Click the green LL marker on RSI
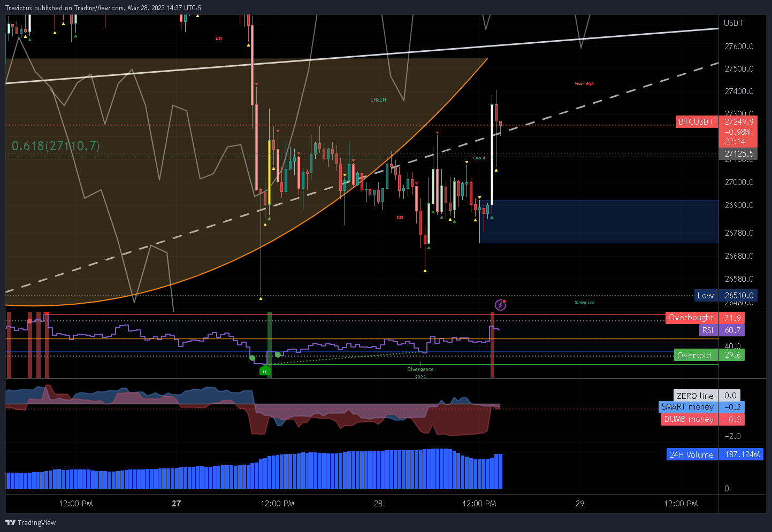This screenshot has height=532, width=772. coord(264,371)
